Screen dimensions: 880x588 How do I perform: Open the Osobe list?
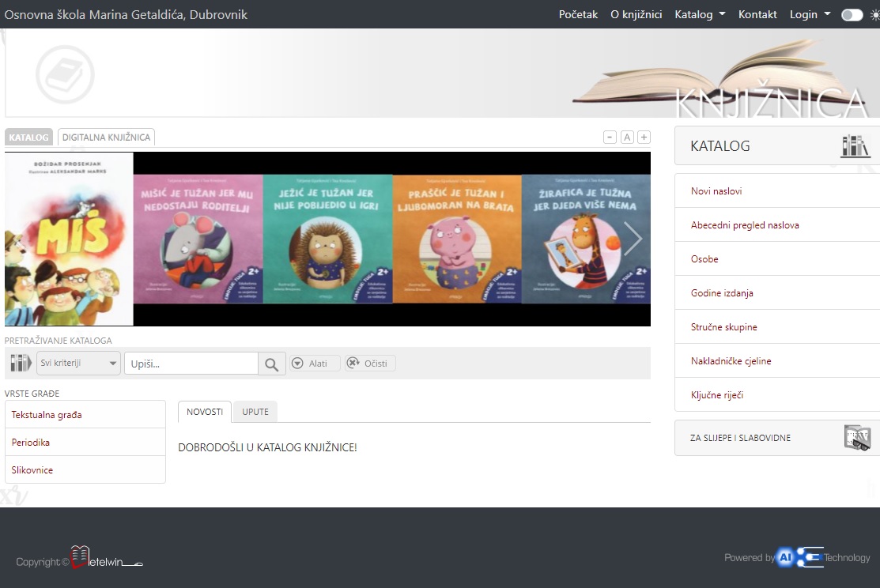[x=704, y=259]
